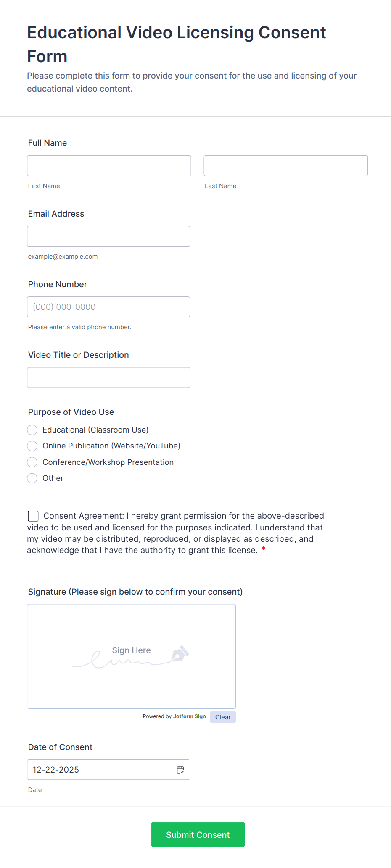Viewport: 391px width, 868px height.
Task: Select the Other purpose option
Action: click(x=32, y=478)
